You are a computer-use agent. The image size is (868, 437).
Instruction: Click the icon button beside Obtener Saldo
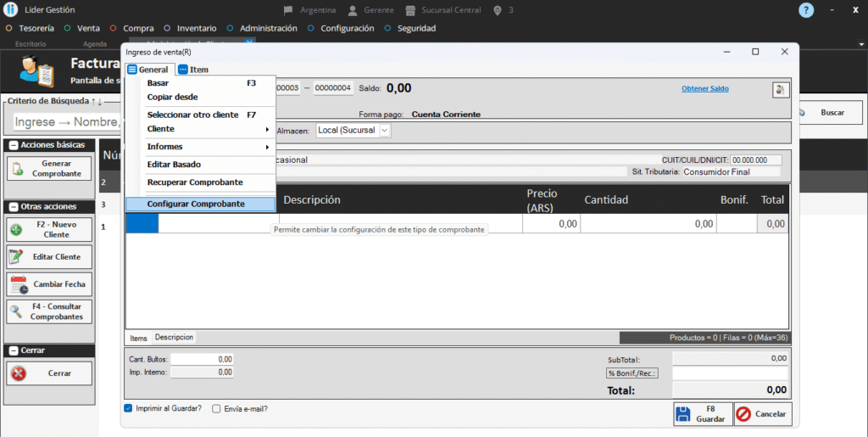pyautogui.click(x=779, y=88)
